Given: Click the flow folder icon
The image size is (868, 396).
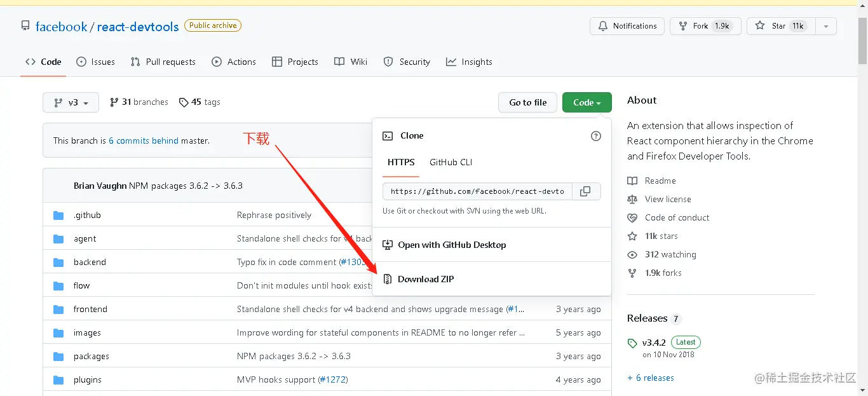Looking at the screenshot, I should pyautogui.click(x=58, y=286).
